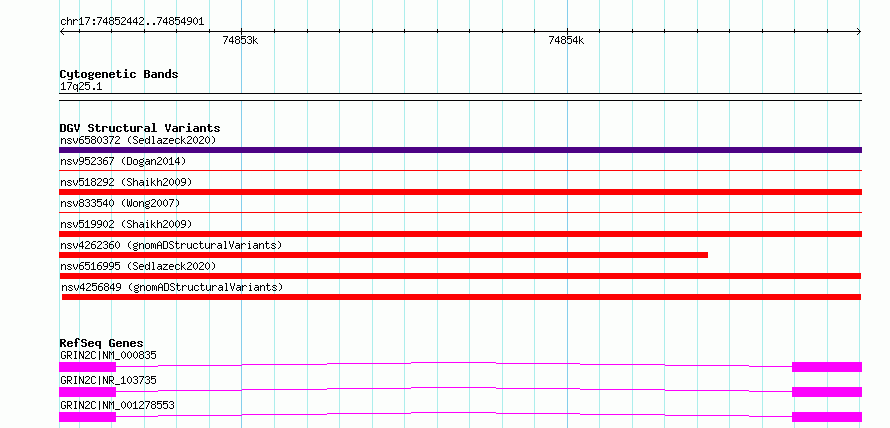890x428 pixels.
Task: Open the GRIN2C|NM_000835 transcript label
Action: pyautogui.click(x=108, y=355)
